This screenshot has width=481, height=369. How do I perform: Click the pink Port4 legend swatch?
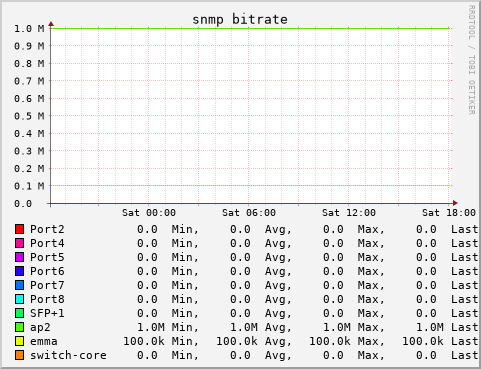tap(19, 243)
